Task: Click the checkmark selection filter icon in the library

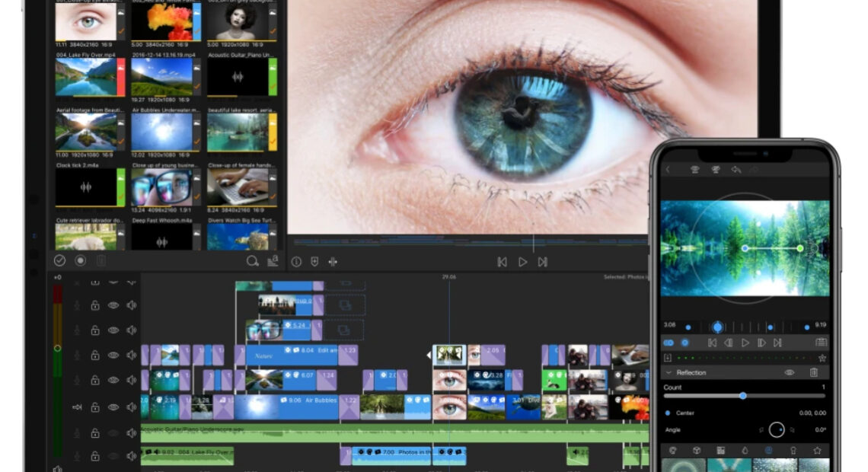Action: click(59, 260)
